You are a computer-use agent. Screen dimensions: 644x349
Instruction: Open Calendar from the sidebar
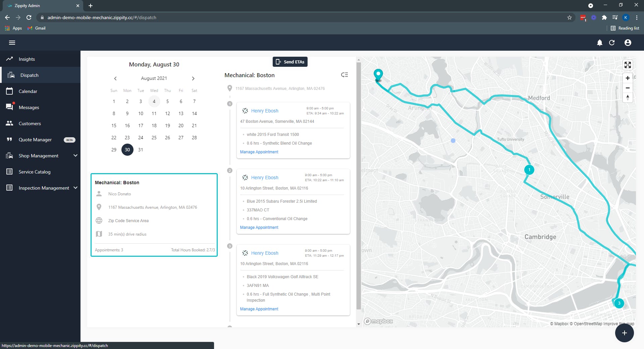[x=40, y=91]
